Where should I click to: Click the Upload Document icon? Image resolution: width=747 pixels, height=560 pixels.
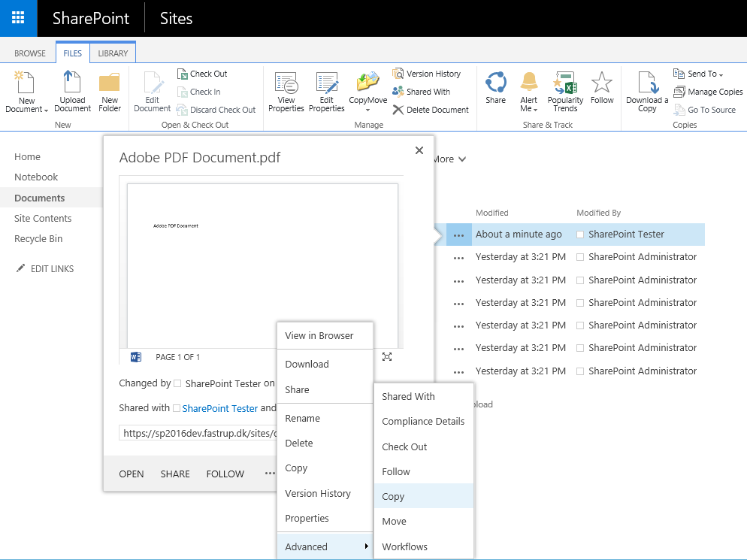tap(72, 83)
